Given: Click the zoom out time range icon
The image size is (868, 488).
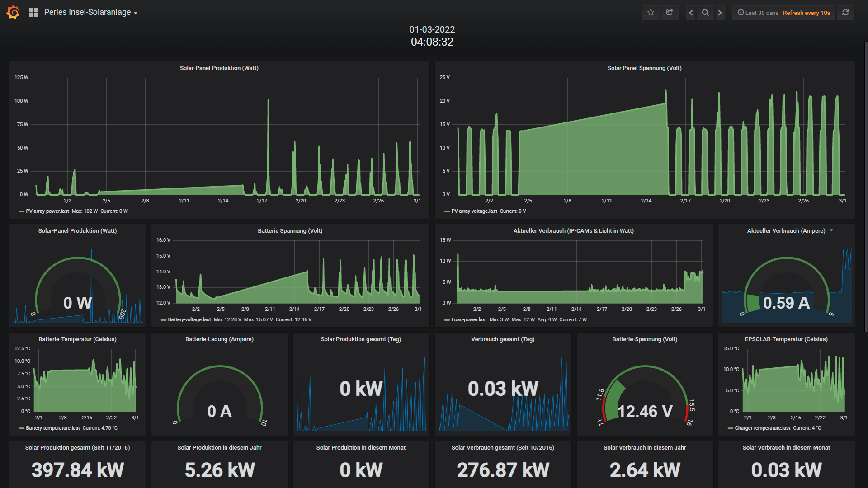Looking at the screenshot, I should [x=705, y=13].
